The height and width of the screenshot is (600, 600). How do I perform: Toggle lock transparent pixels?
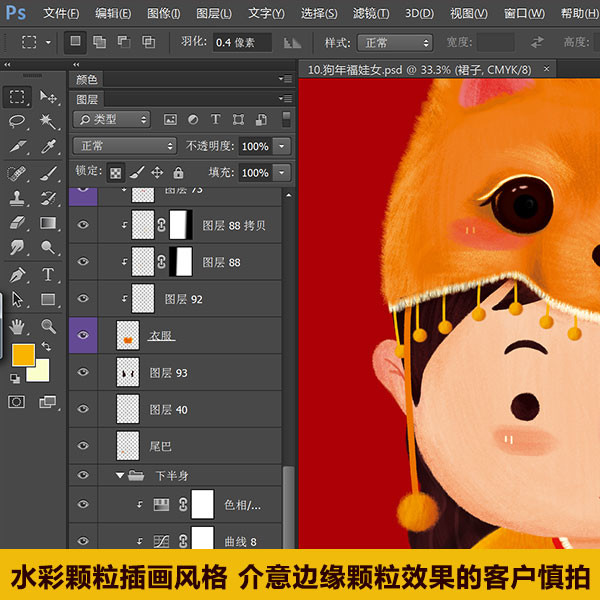[x=116, y=173]
